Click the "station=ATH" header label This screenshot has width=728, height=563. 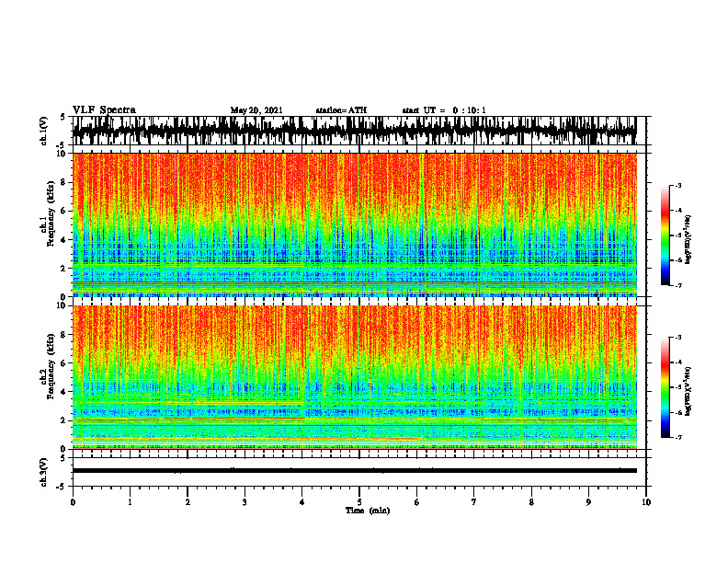pos(341,110)
